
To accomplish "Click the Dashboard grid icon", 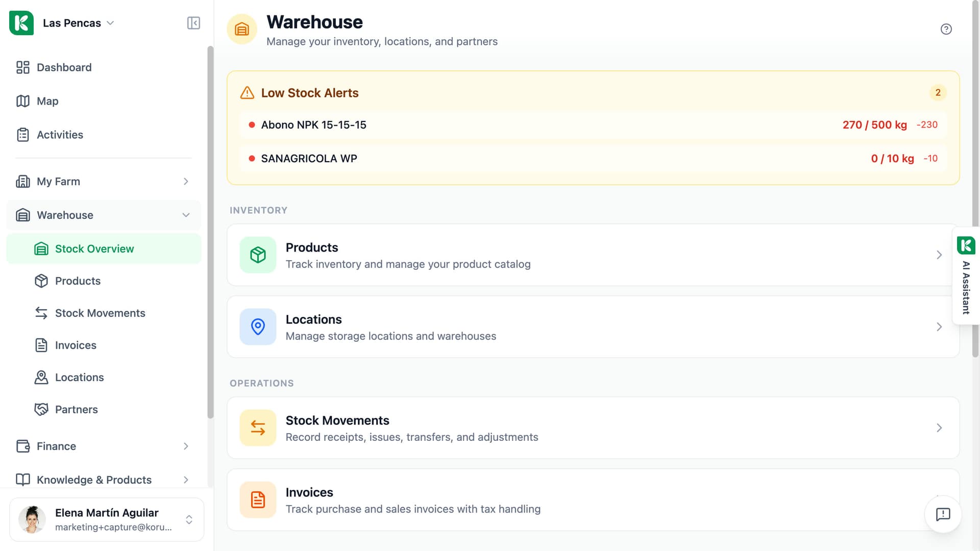I will 23,67.
